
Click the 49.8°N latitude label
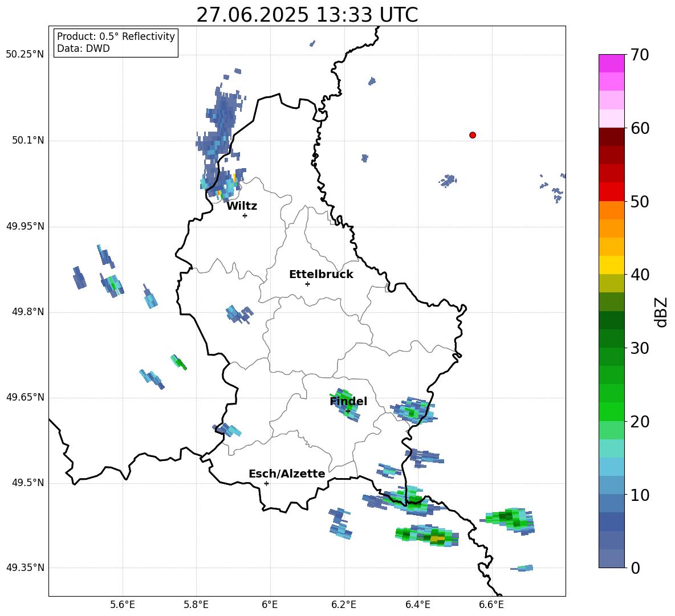tap(28, 312)
